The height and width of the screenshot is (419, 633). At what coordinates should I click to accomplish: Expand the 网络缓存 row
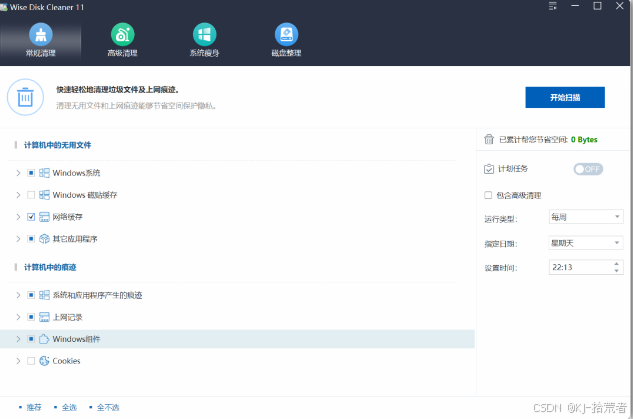(x=18, y=217)
